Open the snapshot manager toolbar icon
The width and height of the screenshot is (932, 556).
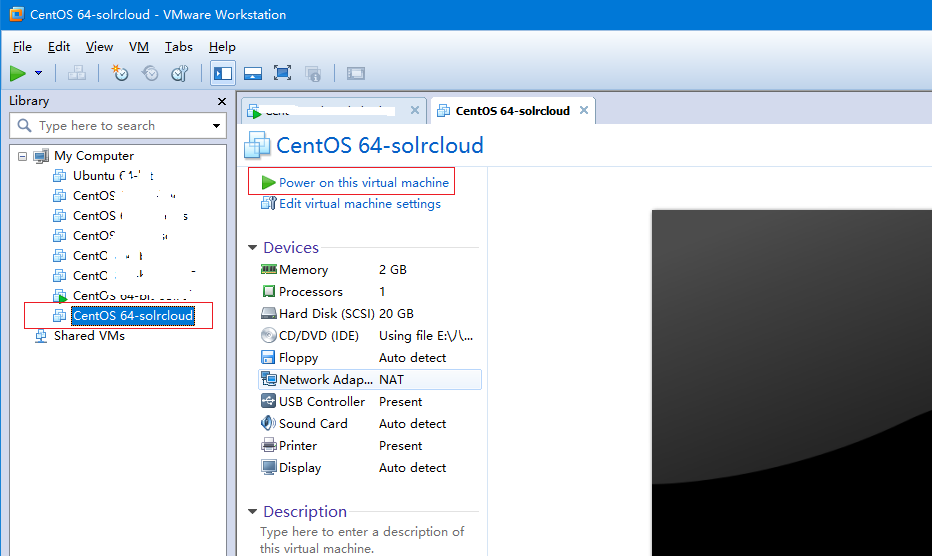click(x=180, y=73)
